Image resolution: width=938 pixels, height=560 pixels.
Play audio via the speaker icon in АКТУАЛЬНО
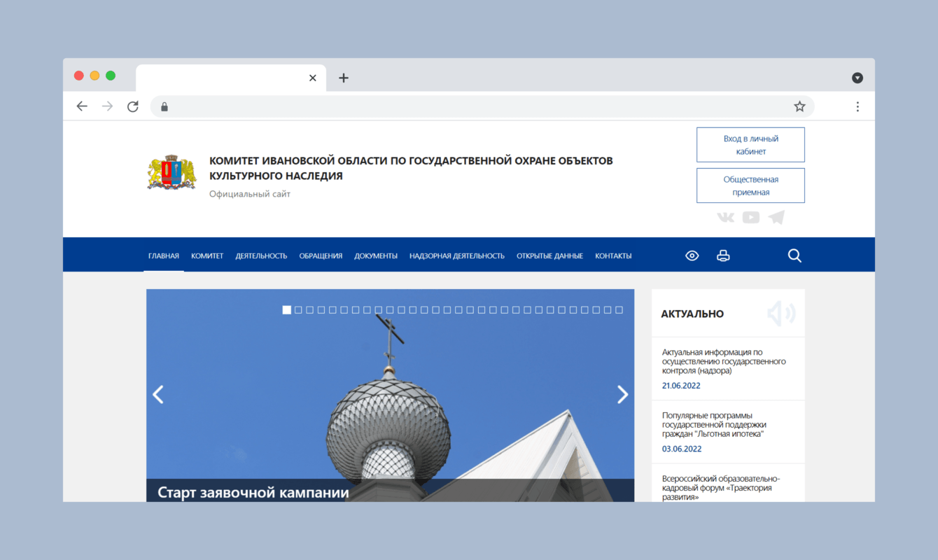coord(780,313)
